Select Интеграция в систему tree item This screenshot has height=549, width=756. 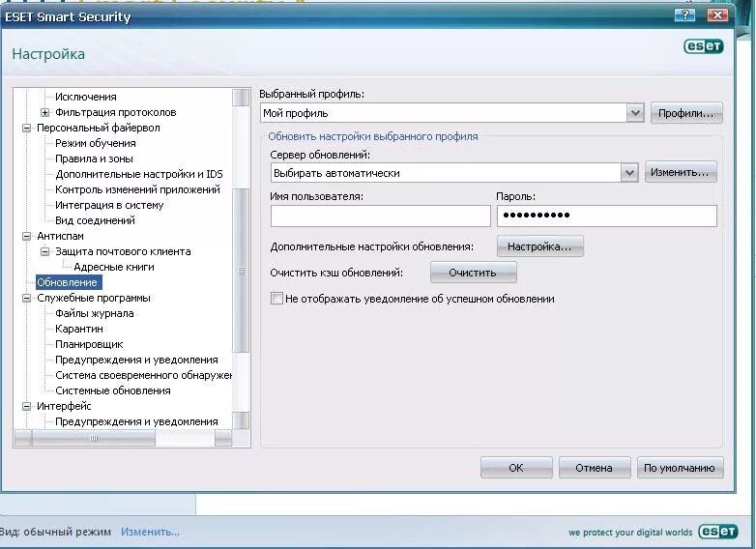[109, 205]
